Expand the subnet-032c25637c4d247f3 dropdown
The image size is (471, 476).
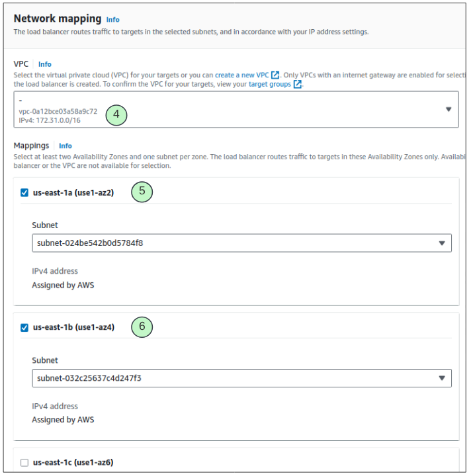coord(241,378)
